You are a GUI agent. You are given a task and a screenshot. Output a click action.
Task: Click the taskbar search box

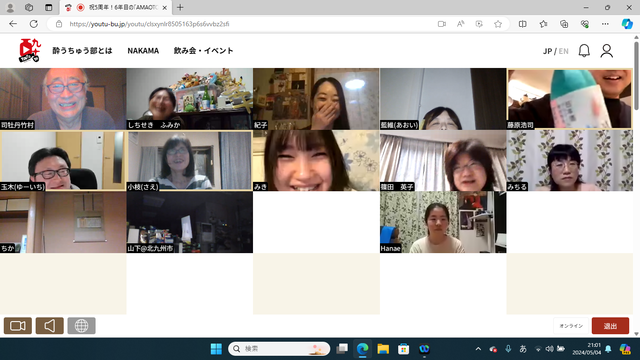tap(279, 349)
